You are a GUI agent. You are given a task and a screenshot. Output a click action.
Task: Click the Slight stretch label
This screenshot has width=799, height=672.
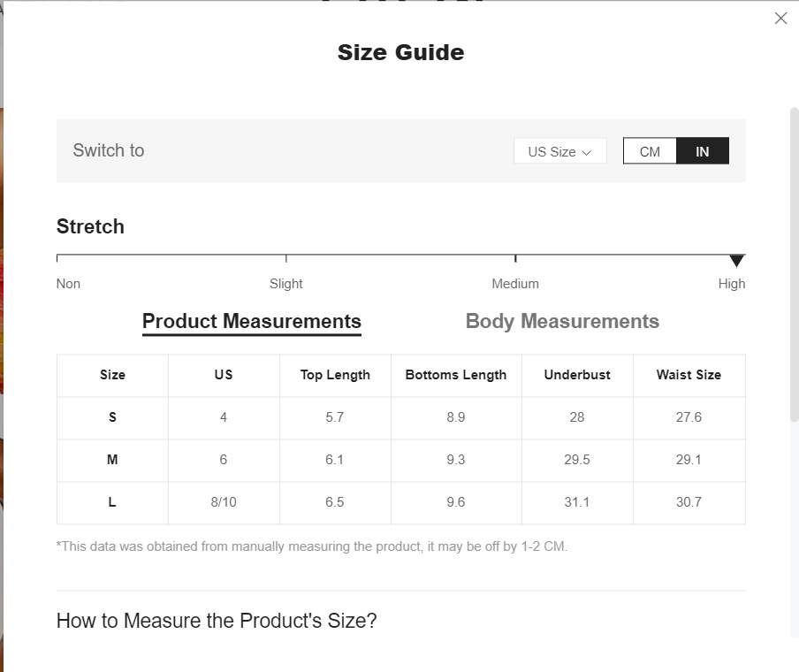click(285, 284)
